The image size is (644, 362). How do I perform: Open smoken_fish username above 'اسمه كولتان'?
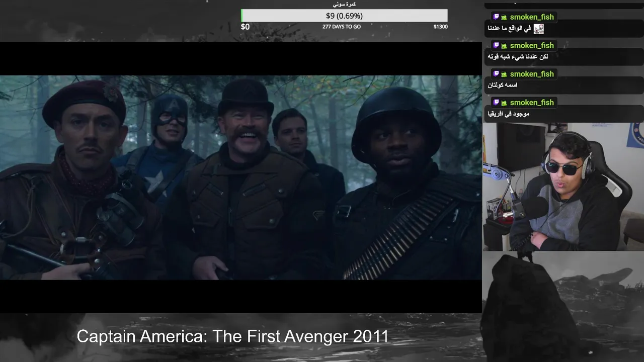(x=532, y=74)
